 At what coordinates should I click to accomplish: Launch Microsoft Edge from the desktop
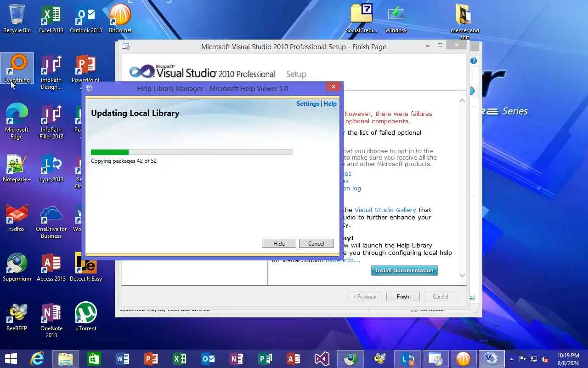17,121
